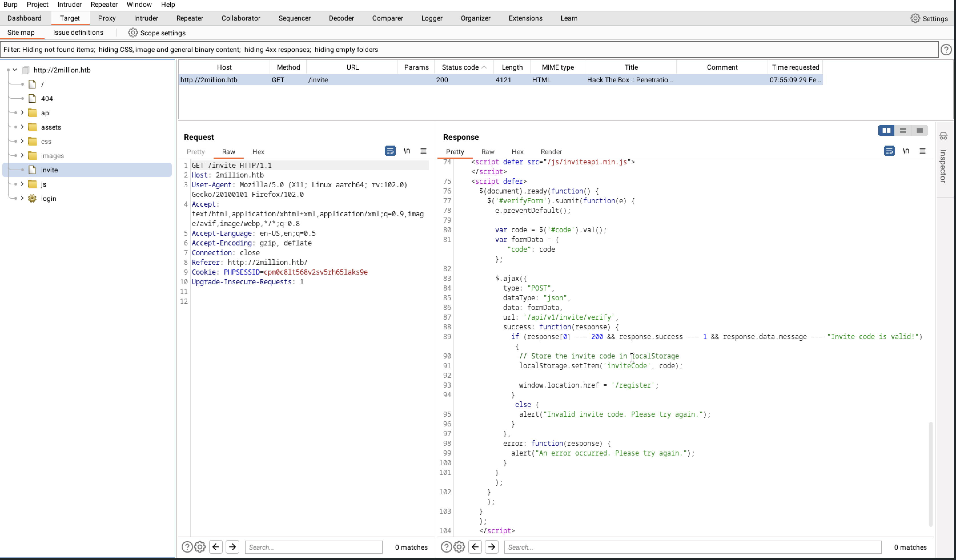Open Response search settings gear
The height and width of the screenshot is (560, 956).
(459, 547)
